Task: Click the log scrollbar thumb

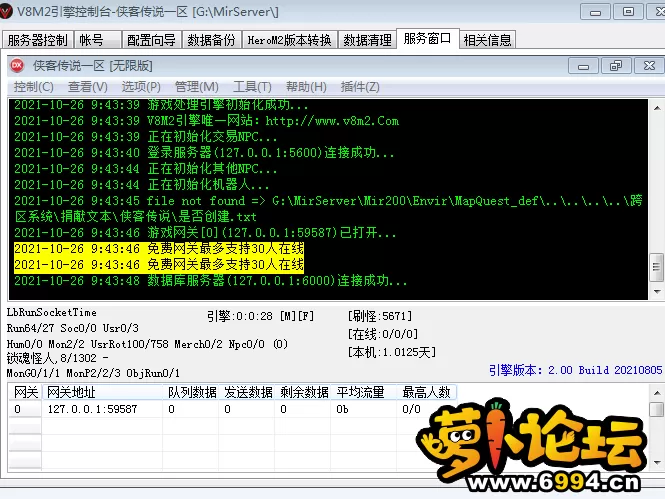Action: click(657, 267)
